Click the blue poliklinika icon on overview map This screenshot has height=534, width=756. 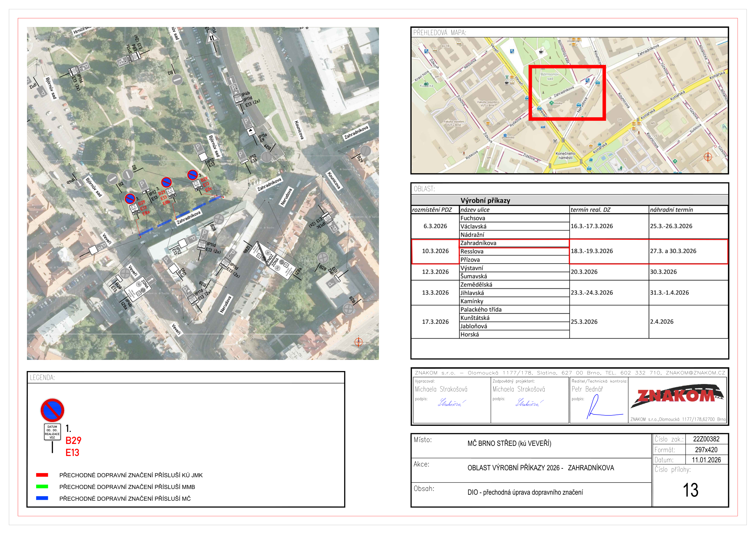[504, 136]
